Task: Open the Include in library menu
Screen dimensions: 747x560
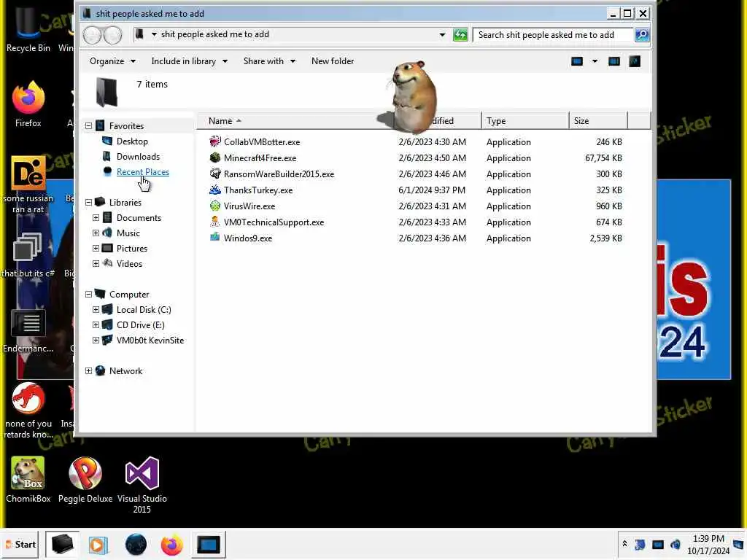Action: [x=189, y=61]
